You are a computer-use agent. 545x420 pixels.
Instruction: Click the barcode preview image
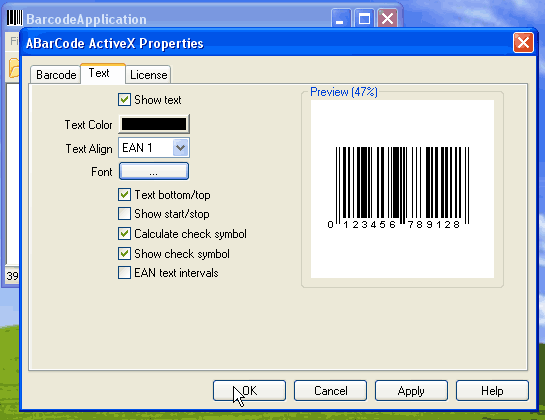point(402,189)
